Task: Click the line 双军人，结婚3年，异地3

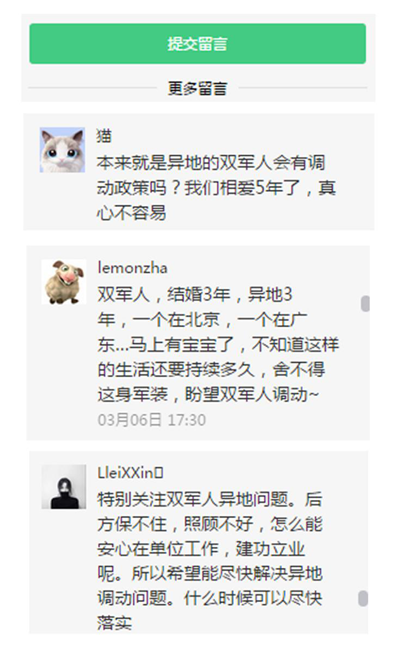Action: [195, 294]
